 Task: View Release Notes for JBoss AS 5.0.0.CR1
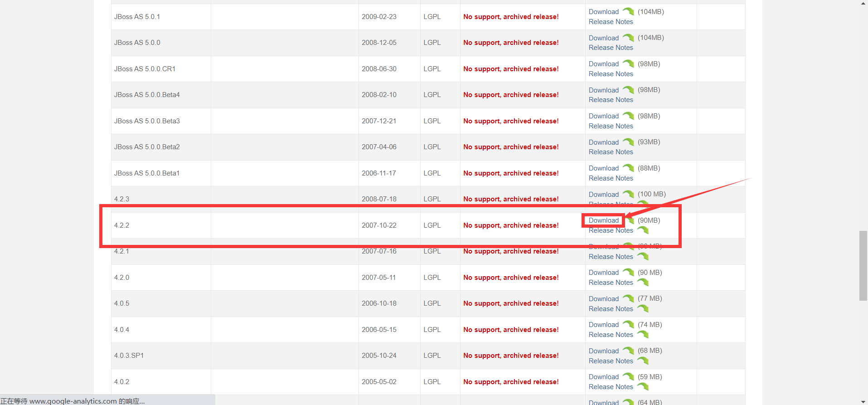pos(611,74)
